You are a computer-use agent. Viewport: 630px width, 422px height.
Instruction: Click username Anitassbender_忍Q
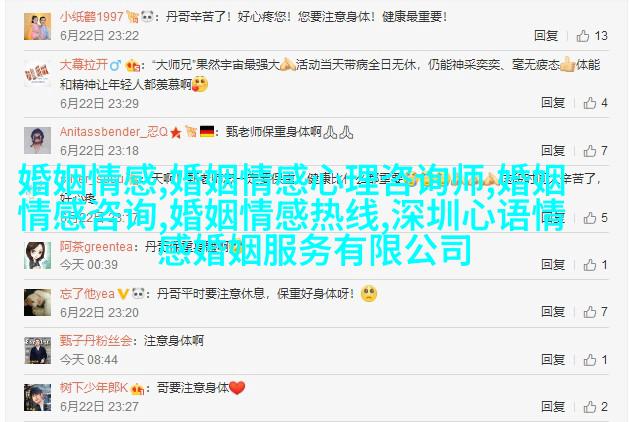[114, 132]
